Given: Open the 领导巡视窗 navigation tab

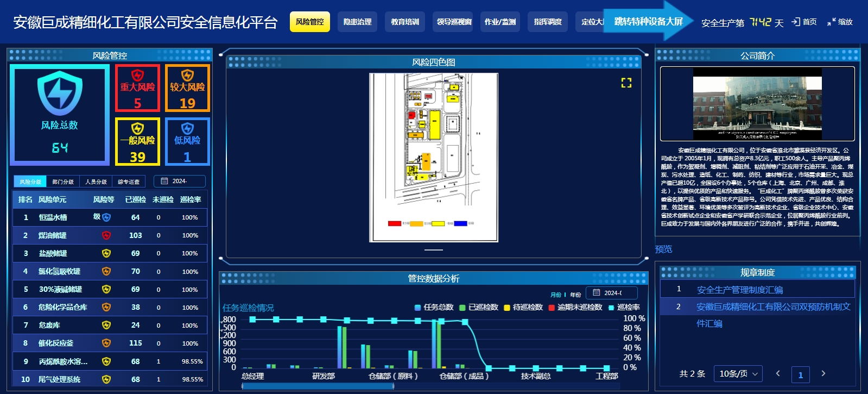Looking at the screenshot, I should pos(454,22).
